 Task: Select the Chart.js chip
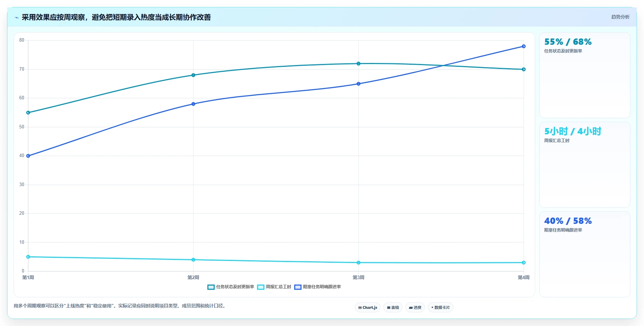click(367, 307)
